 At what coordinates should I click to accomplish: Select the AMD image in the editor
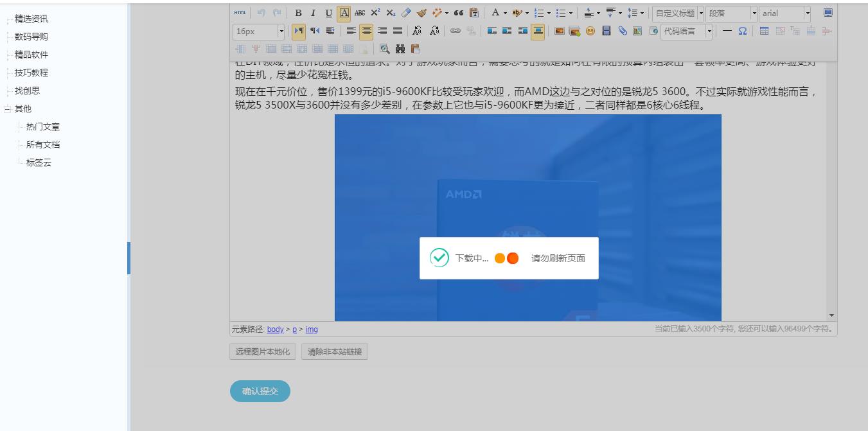528,218
